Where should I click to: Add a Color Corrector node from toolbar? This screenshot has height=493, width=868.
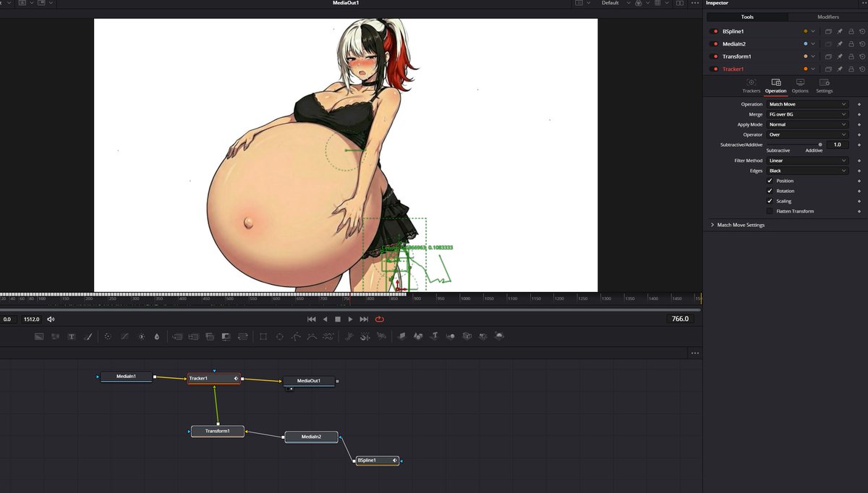pos(107,336)
